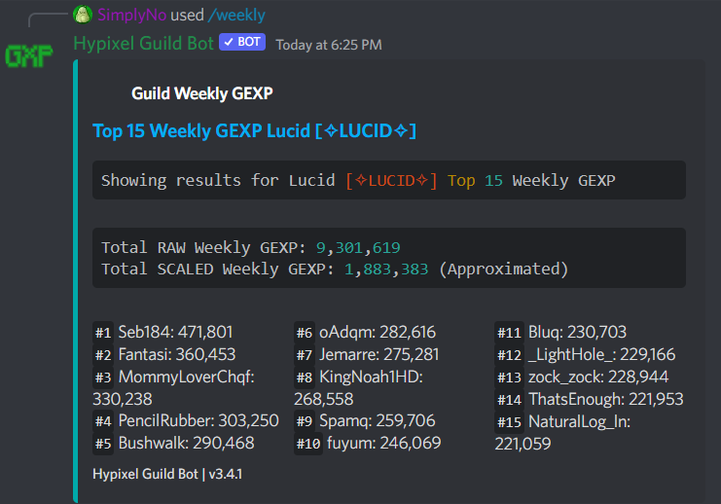The width and height of the screenshot is (721, 504).
Task: Click NaturalLog_ln entry
Action: coord(563,433)
